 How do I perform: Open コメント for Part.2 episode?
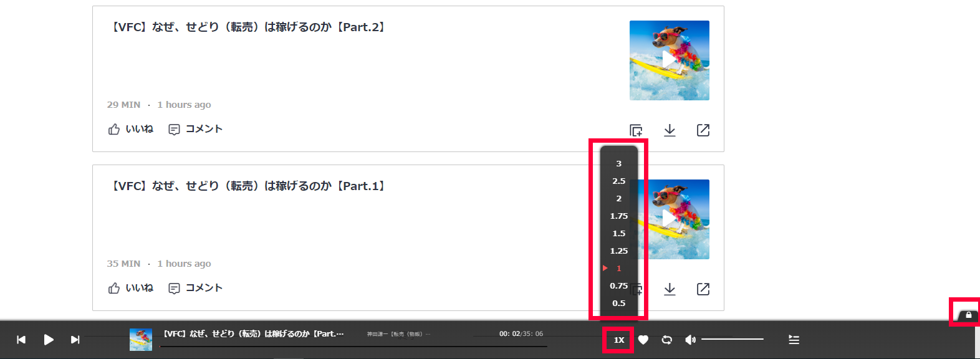click(196, 129)
